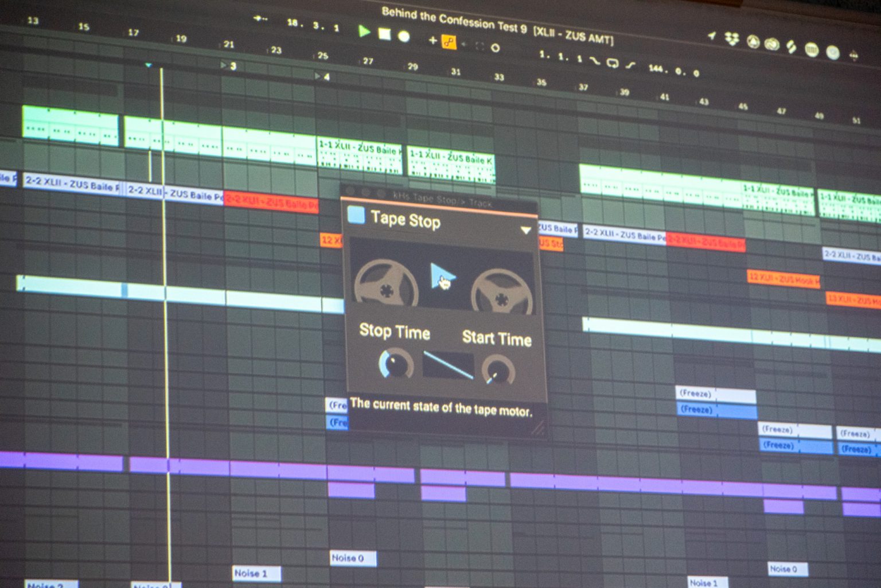Click the arrangement position field 18. 3. 1
This screenshot has height=588, width=881.
[x=313, y=25]
